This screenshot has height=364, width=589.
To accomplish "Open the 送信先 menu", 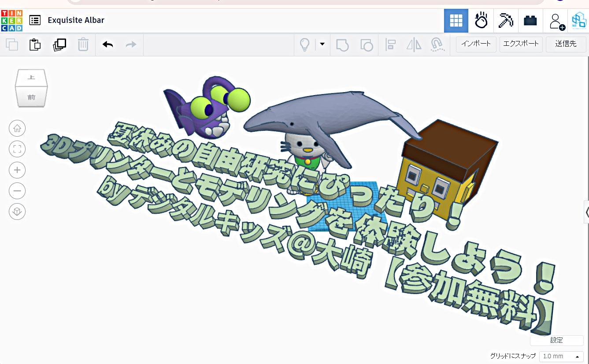I will point(566,44).
